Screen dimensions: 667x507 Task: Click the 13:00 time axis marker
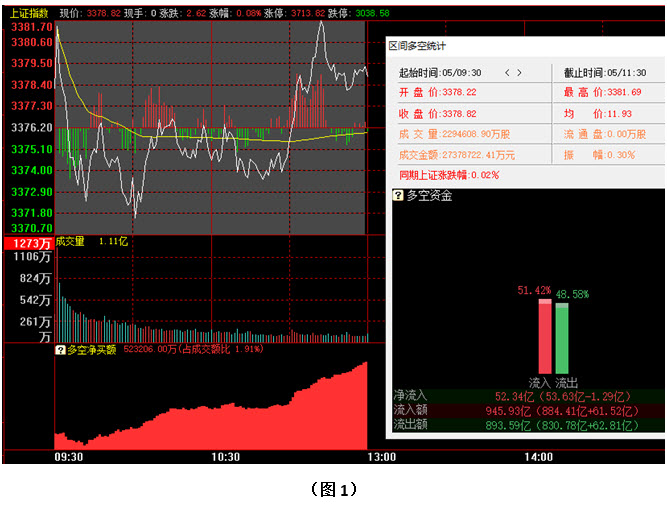pos(382,457)
